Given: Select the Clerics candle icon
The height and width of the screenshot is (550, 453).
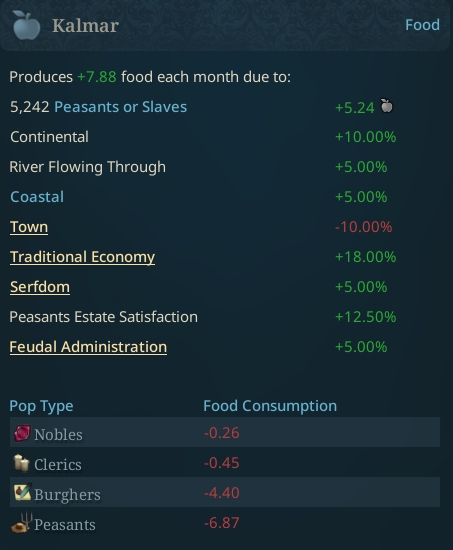Looking at the screenshot, I should pyautogui.click(x=21, y=463).
